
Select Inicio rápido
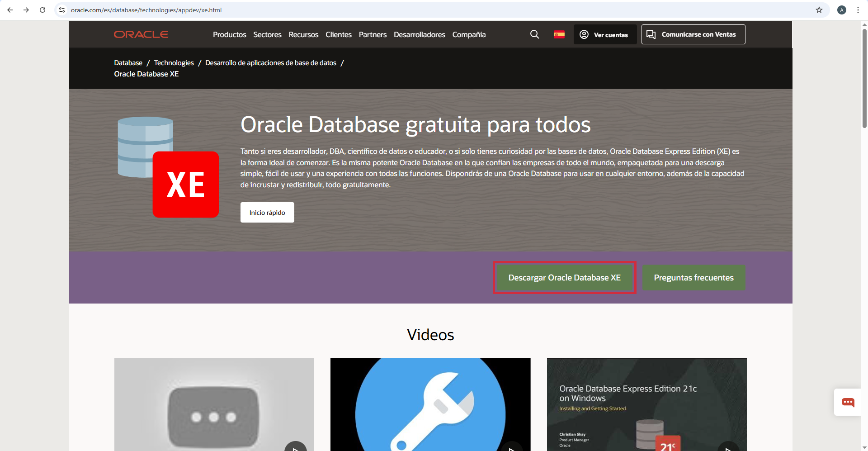pyautogui.click(x=267, y=212)
